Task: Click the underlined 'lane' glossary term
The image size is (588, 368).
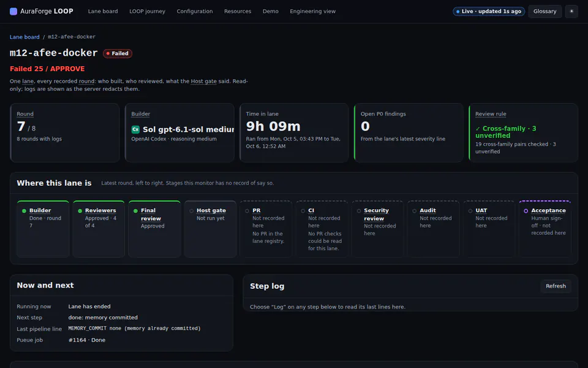Action: pyautogui.click(x=28, y=81)
